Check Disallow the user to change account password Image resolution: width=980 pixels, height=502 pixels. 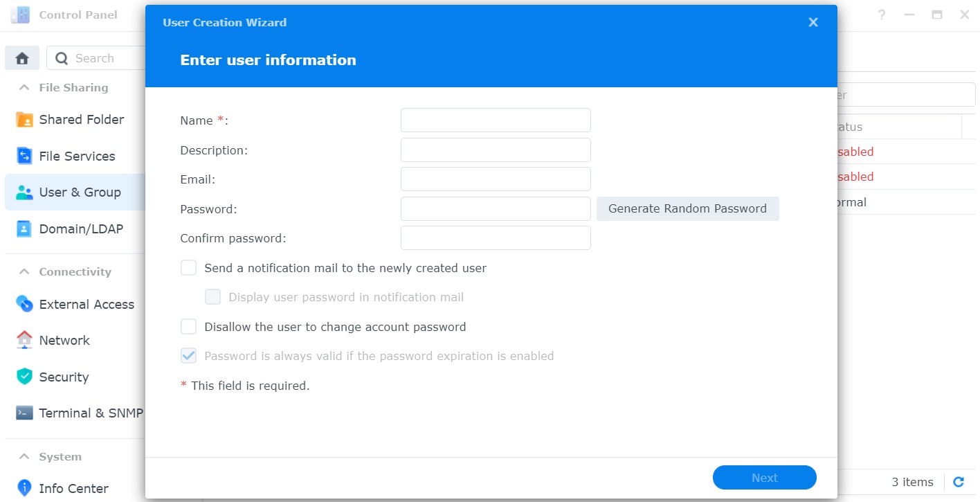[x=188, y=327]
